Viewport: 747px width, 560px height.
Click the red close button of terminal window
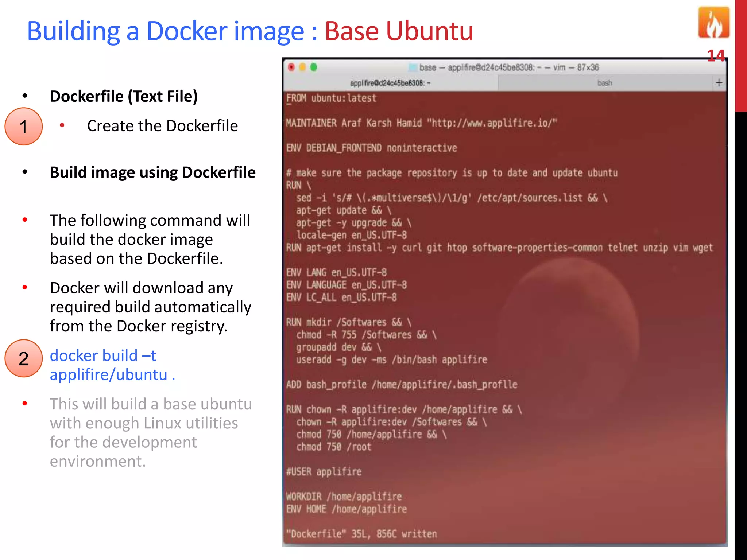(x=291, y=67)
